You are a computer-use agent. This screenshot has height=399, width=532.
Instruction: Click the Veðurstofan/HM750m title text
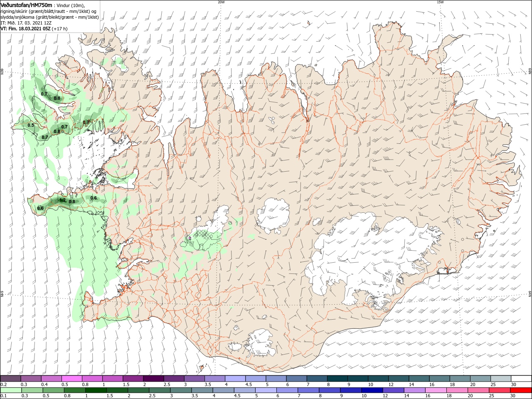26,5
